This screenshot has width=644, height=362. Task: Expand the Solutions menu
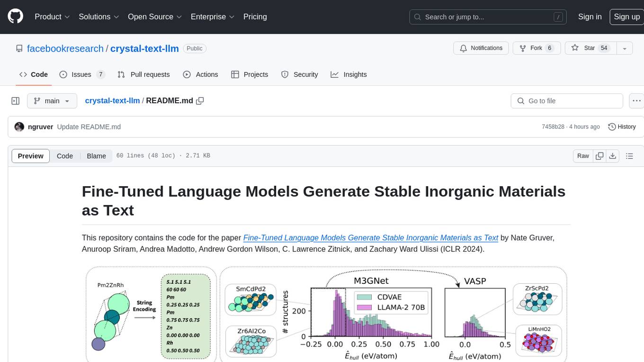[99, 17]
